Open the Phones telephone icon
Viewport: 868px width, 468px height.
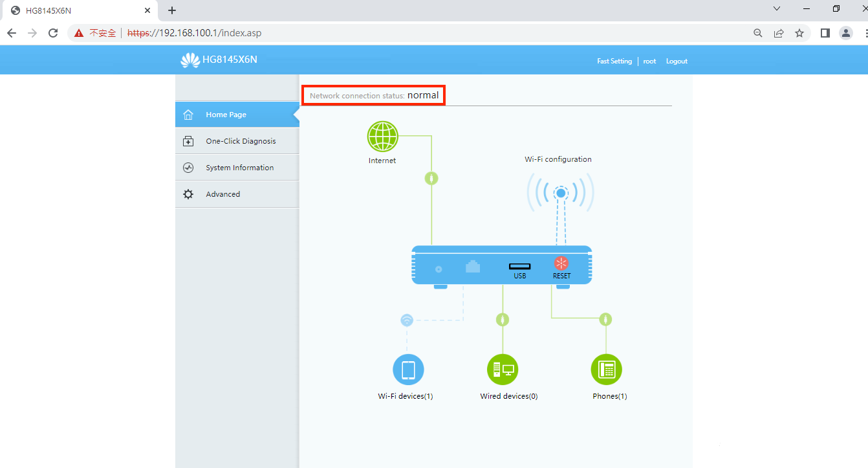click(606, 370)
